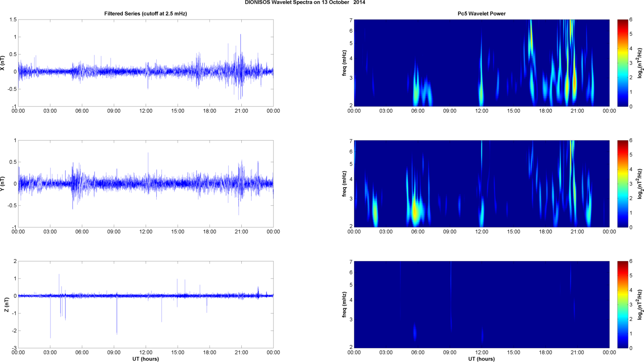Click log2(nT²/Hz) label of Z spectrogram colorbar
The image size is (644, 362).
coord(641,304)
